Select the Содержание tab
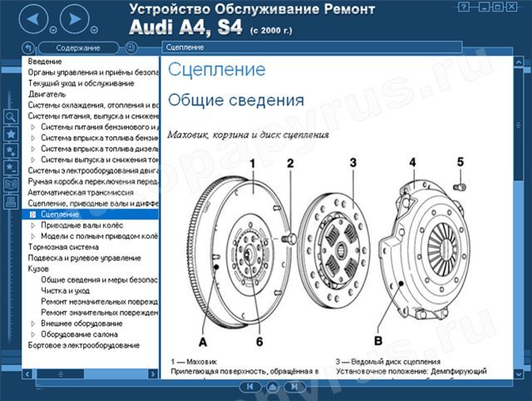 point(78,48)
